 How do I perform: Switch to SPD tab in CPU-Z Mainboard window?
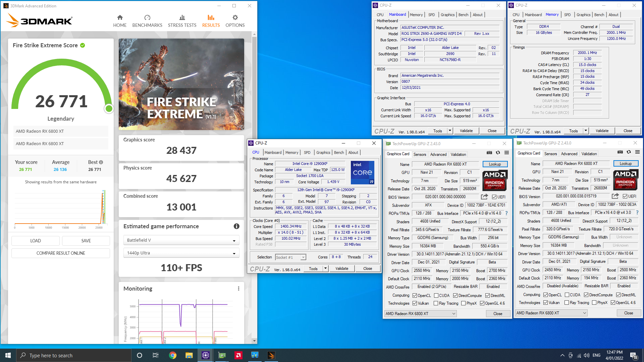pyautogui.click(x=431, y=15)
